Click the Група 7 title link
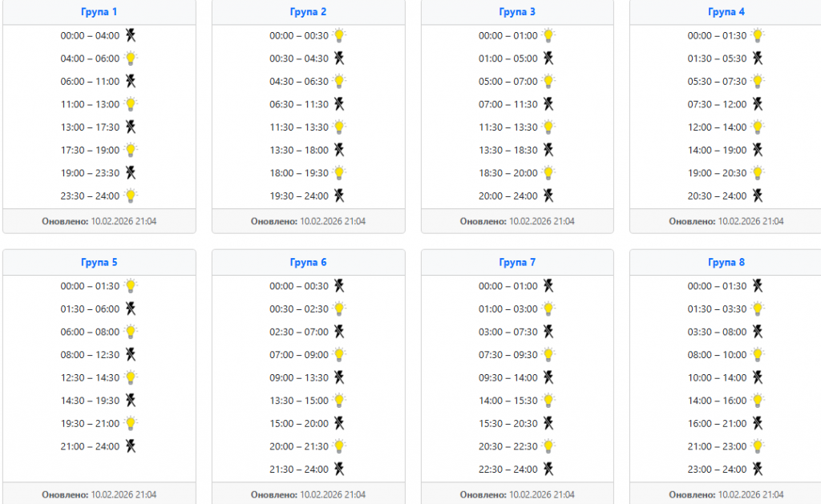821x504 pixels. (x=517, y=262)
